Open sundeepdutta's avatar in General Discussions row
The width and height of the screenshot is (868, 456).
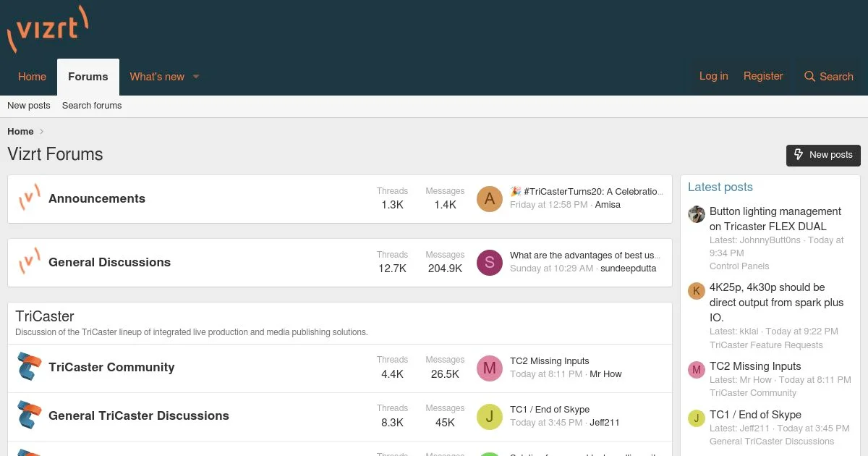(x=490, y=263)
